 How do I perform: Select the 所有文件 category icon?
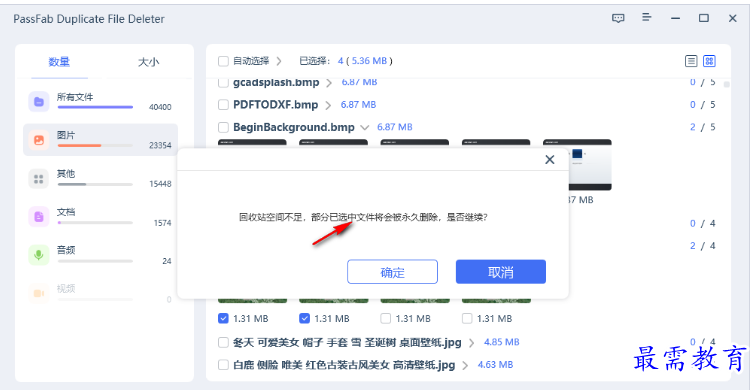coord(39,102)
